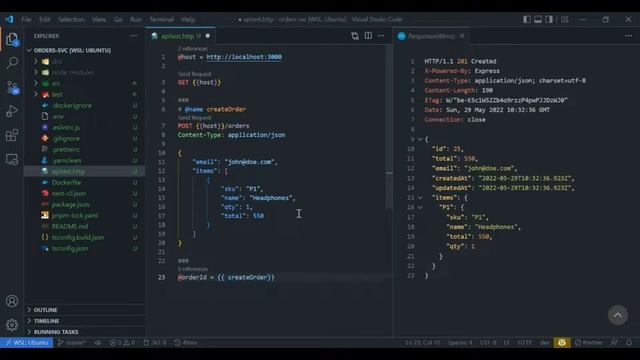Open the Extensions view
Viewport: 640px width, 360px height.
[x=12, y=135]
